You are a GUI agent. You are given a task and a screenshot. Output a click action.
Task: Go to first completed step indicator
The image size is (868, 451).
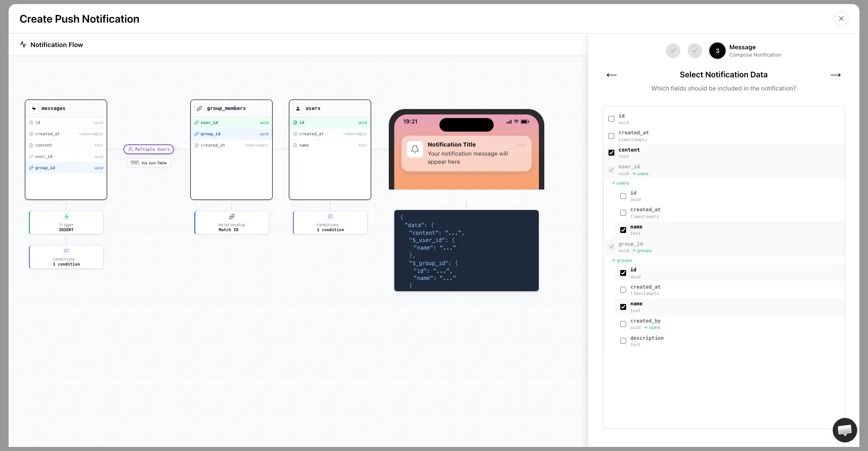(x=673, y=51)
